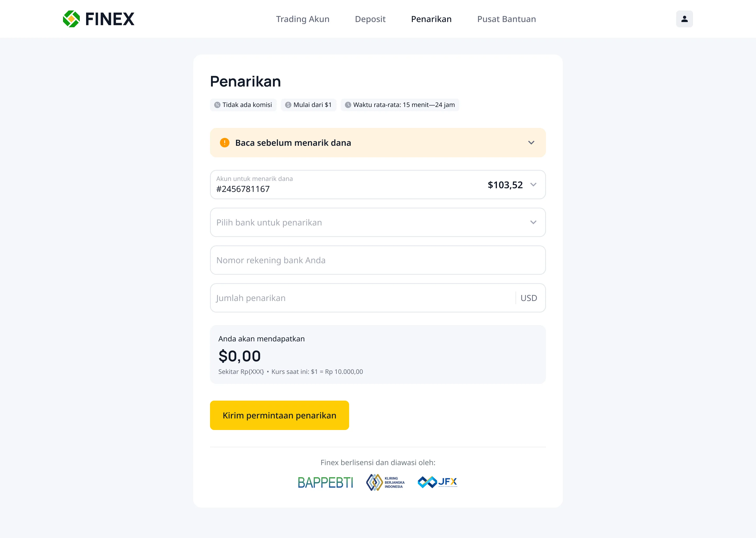Focus the Nomor rekening bank Anda field
The height and width of the screenshot is (538, 756).
(377, 260)
